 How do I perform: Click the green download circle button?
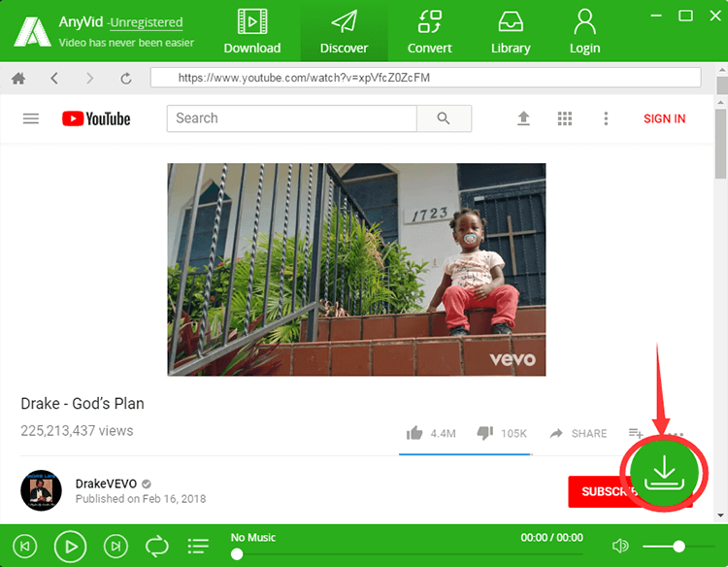664,473
